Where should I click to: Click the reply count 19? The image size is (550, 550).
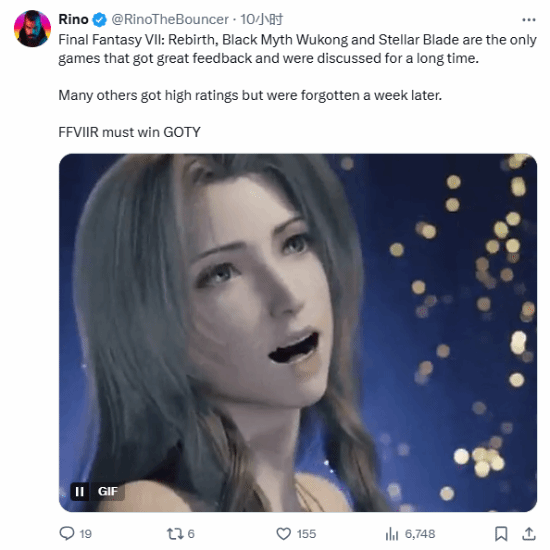(x=86, y=534)
